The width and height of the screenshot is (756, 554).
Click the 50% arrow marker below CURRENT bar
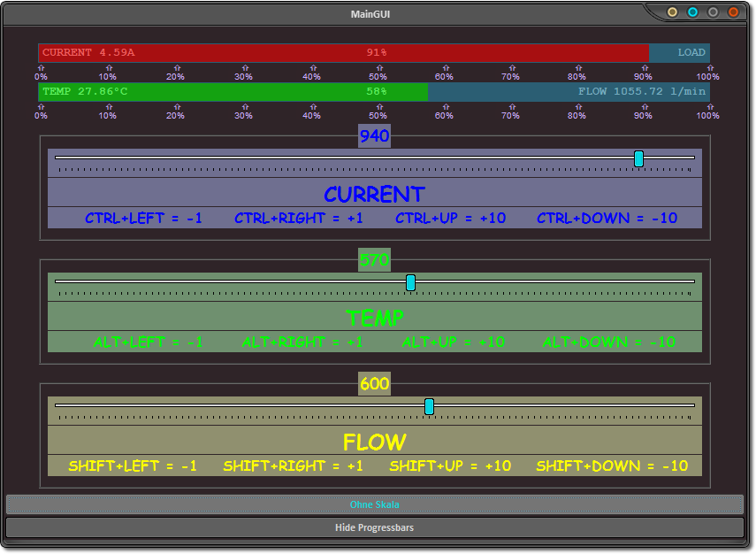coord(378,68)
